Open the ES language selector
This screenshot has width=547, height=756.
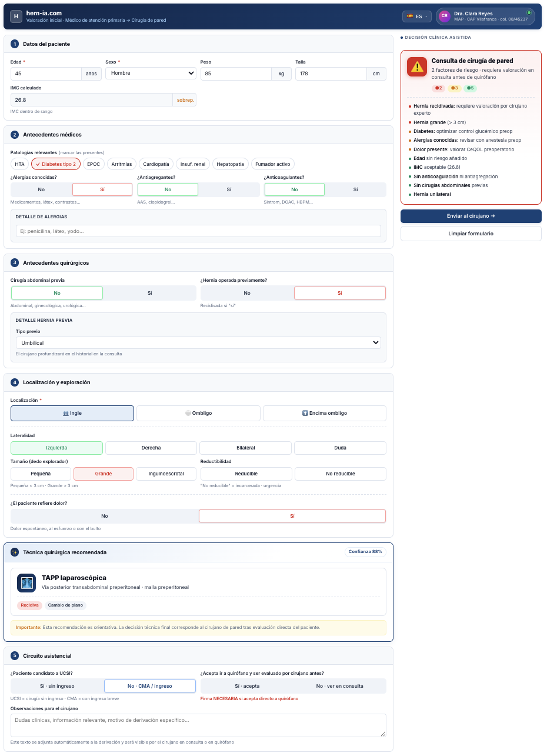click(x=417, y=16)
